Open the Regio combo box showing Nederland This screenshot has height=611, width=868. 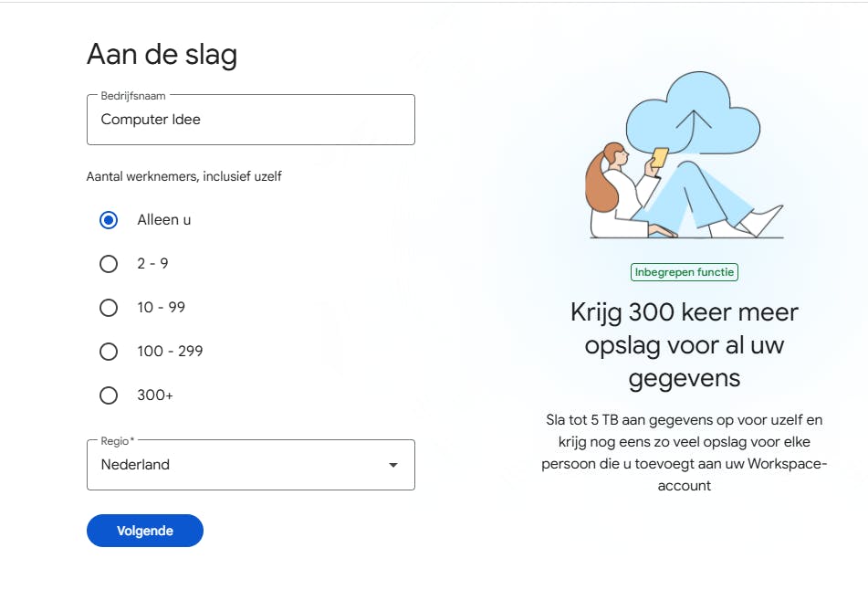(237, 465)
